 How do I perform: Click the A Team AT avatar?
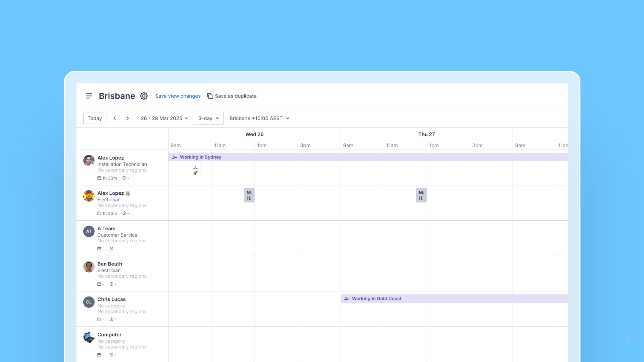pyautogui.click(x=89, y=231)
